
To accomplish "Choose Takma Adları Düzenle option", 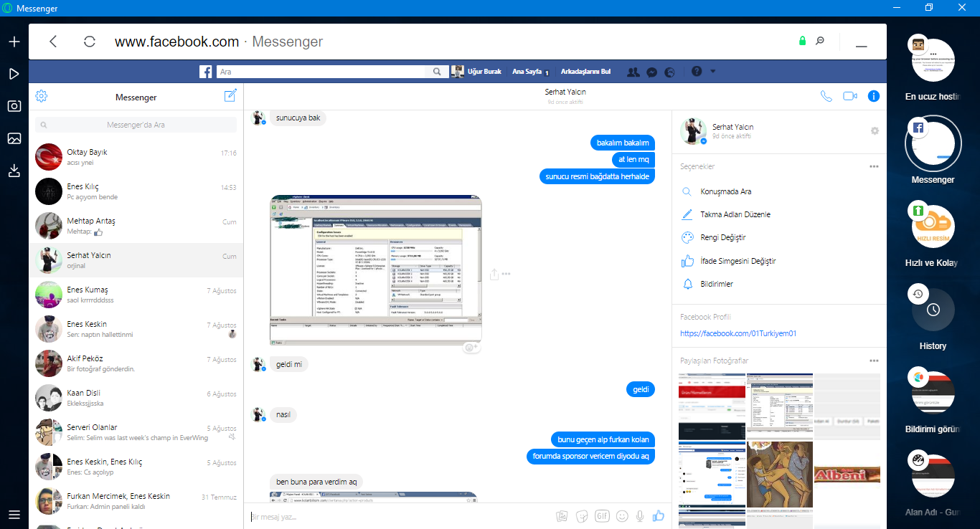I will (x=779, y=214).
